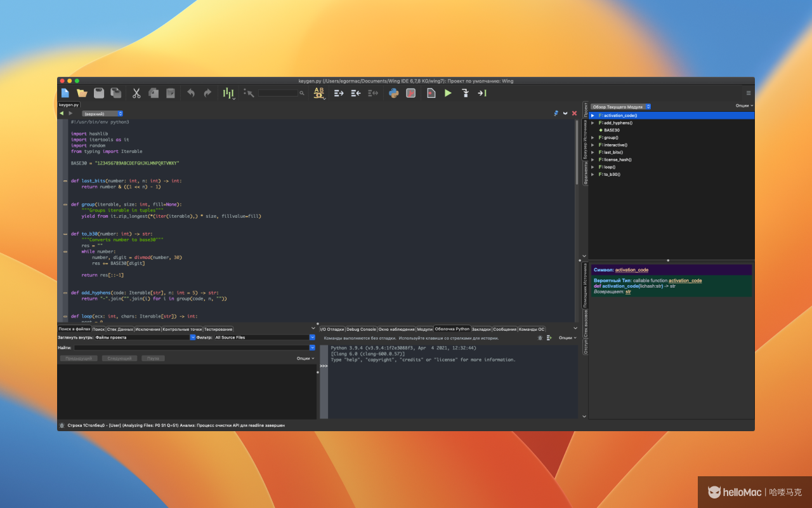Click the debug file icon with red dot
This screenshot has height=508, width=812.
(x=431, y=93)
